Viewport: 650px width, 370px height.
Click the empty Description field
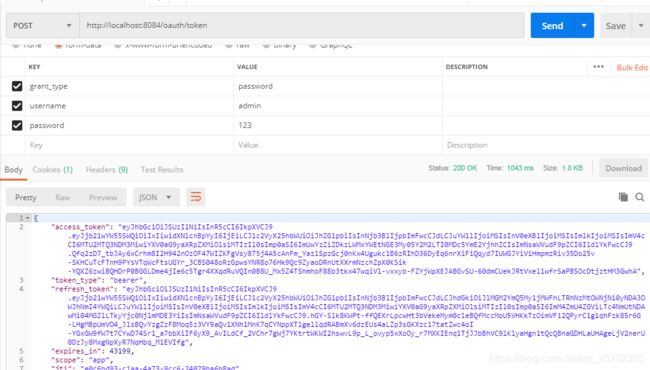tap(546, 145)
